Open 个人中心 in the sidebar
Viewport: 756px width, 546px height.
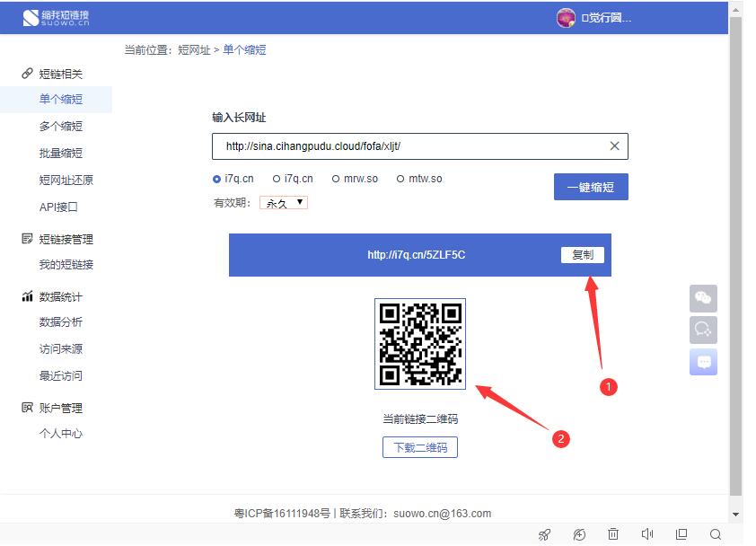click(x=61, y=434)
